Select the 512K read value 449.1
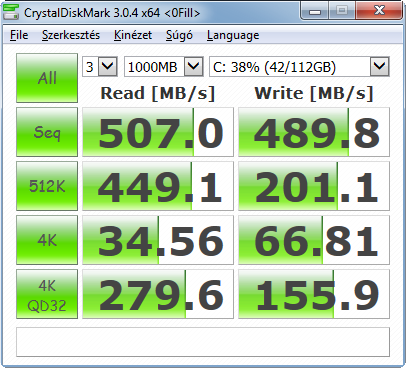 (158, 186)
